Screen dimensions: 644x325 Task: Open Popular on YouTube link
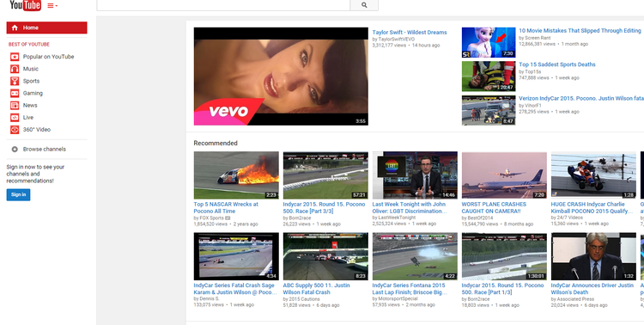[48, 57]
